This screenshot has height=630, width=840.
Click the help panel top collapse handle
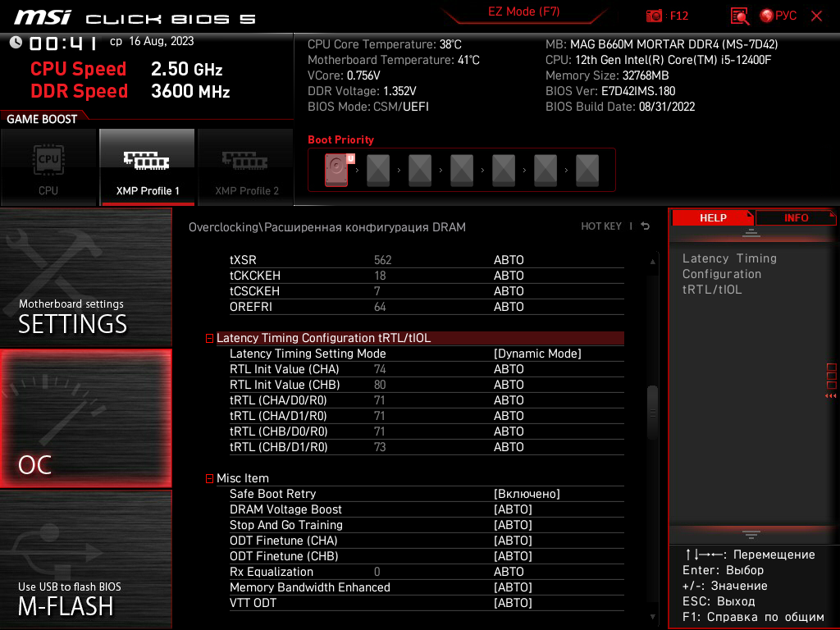click(x=751, y=232)
